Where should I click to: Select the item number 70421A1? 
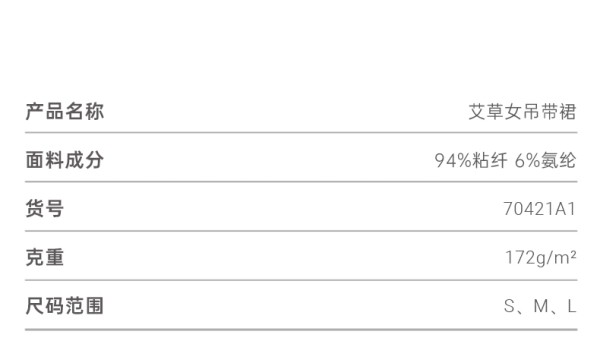(540, 209)
